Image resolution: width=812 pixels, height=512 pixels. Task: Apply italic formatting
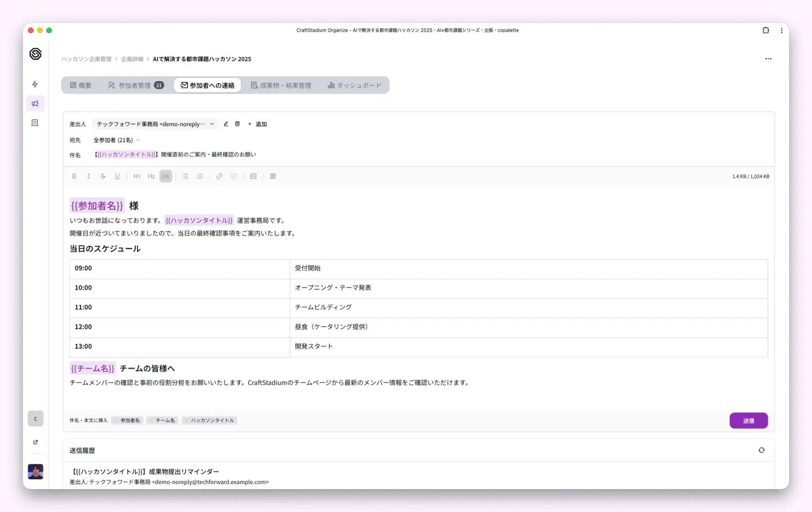(x=89, y=176)
